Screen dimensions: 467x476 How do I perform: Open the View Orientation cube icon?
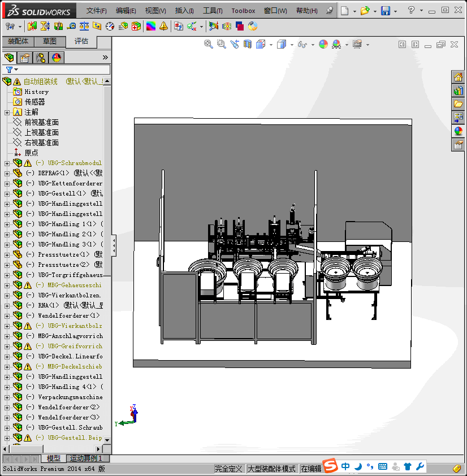click(261, 44)
